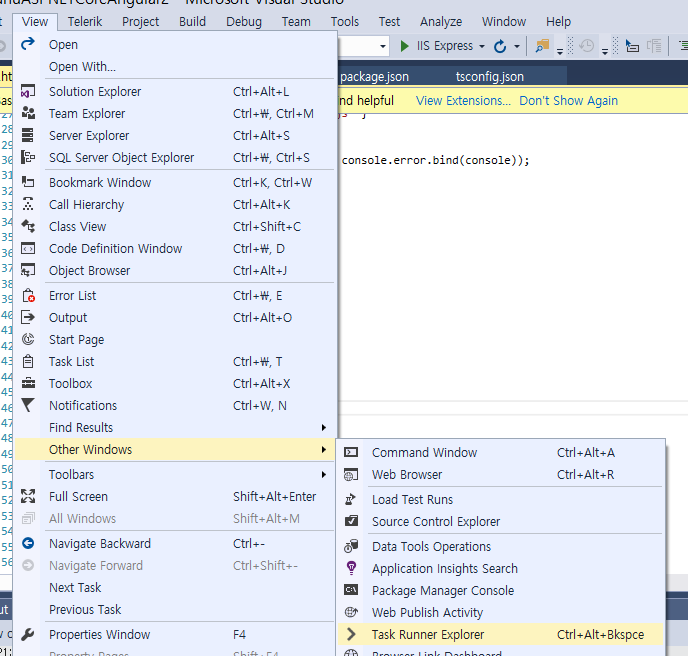Click the Toolbox icon

tap(28, 383)
